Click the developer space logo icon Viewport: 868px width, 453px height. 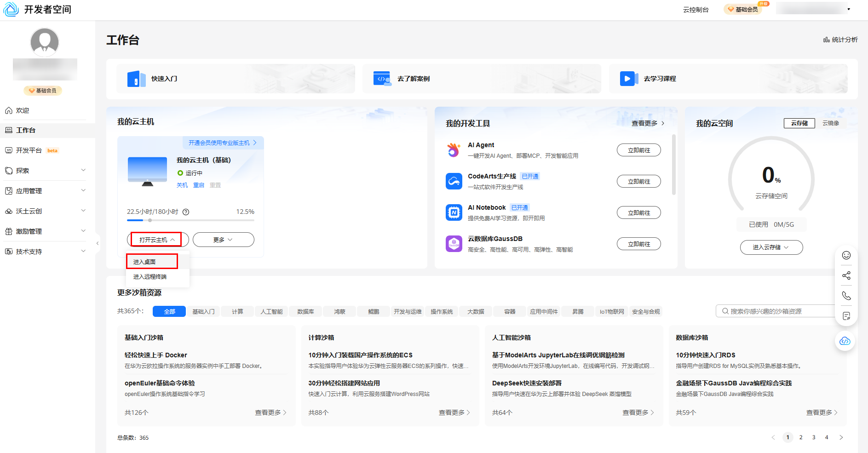coord(11,9)
